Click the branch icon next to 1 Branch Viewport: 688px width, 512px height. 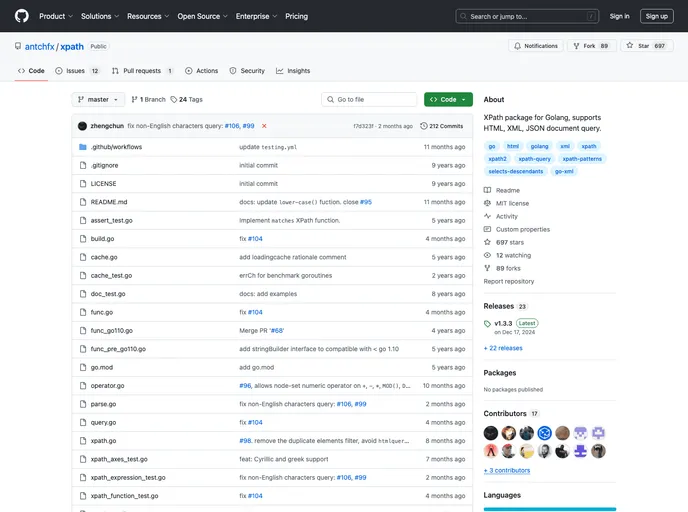coord(134,100)
